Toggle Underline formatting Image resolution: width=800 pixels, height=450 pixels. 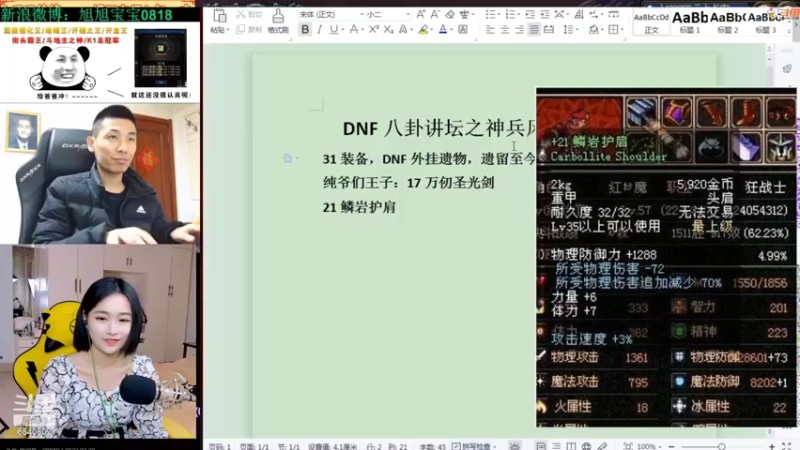[x=334, y=30]
